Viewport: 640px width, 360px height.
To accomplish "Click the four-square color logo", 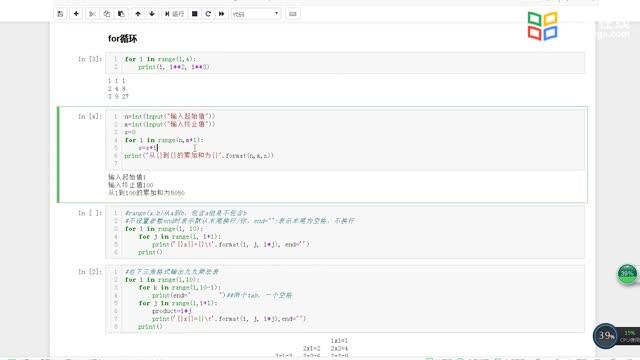I will [542, 26].
